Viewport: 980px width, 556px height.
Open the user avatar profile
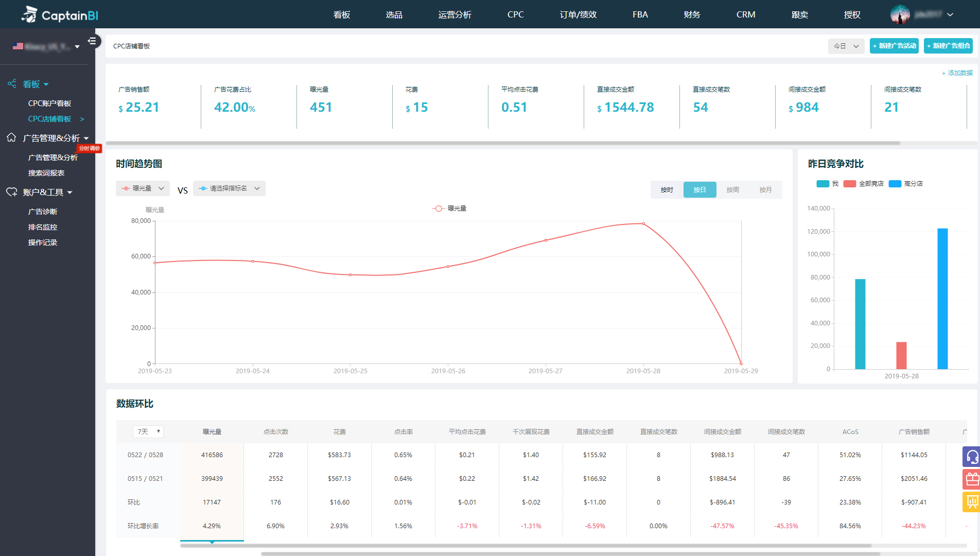coord(900,14)
